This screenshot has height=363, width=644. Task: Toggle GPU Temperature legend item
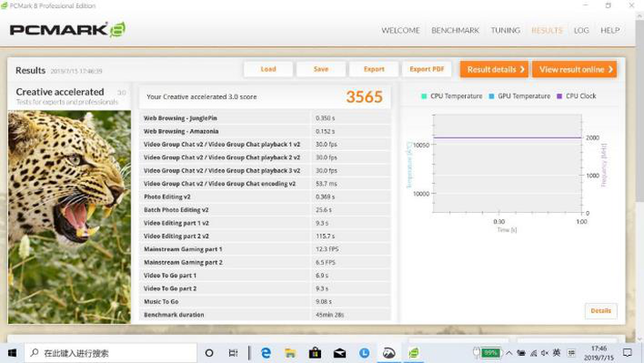pos(520,96)
